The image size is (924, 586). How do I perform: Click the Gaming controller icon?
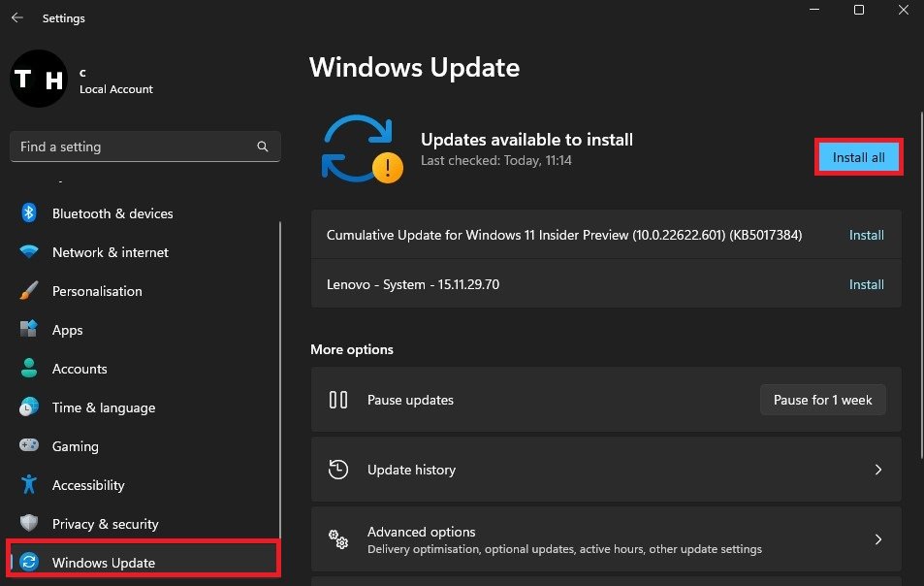click(29, 446)
